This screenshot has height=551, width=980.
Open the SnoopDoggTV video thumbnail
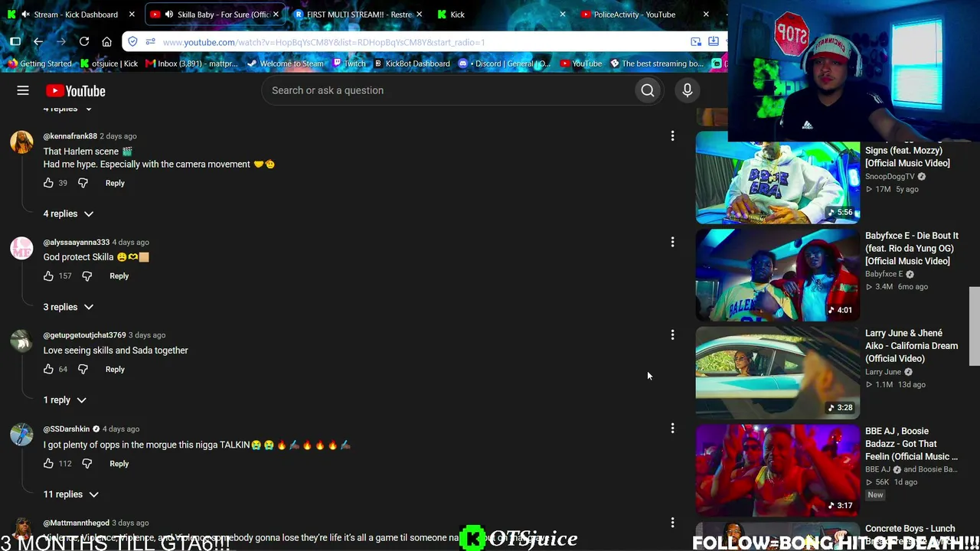[x=777, y=183]
